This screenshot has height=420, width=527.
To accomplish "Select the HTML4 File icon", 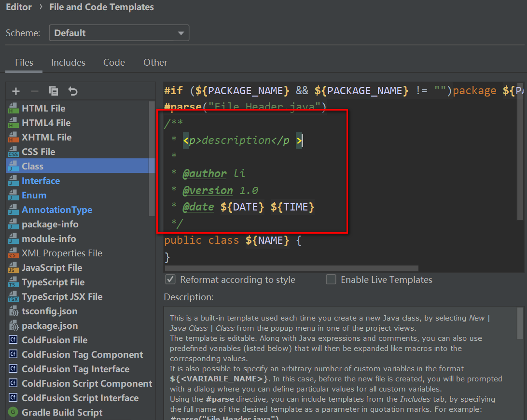I will tap(13, 123).
